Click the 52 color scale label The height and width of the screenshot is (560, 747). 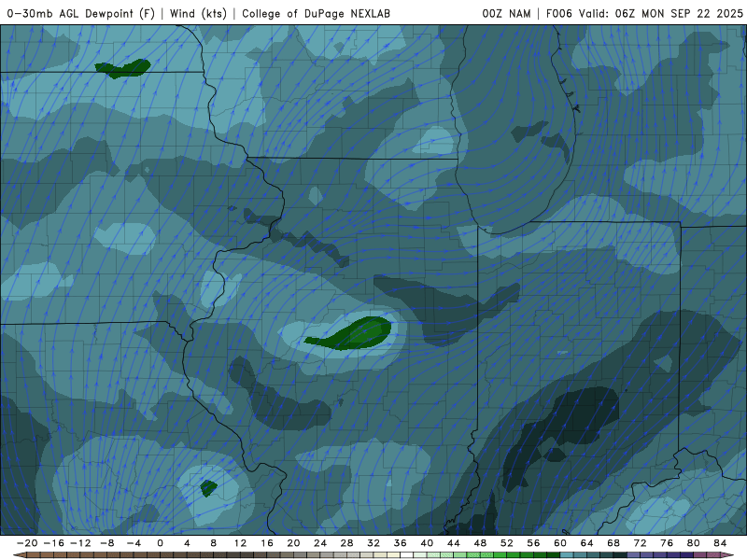click(x=507, y=543)
